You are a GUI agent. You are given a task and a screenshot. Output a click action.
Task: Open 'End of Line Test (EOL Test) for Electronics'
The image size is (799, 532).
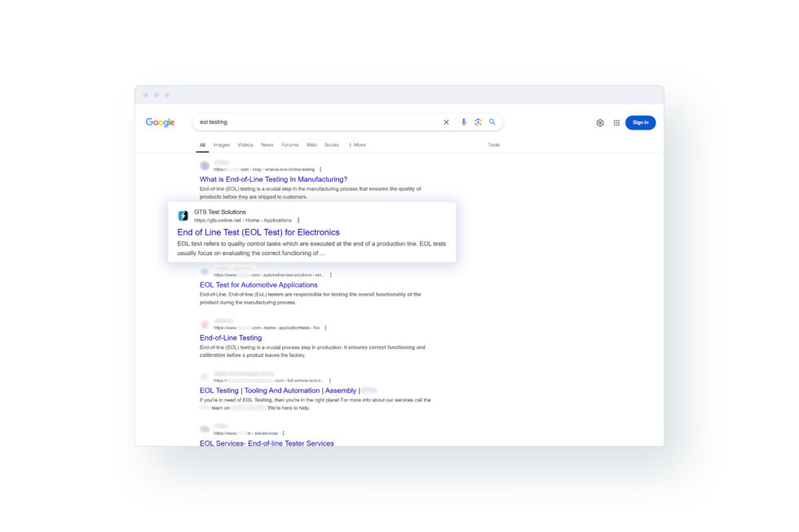pyautogui.click(x=258, y=232)
